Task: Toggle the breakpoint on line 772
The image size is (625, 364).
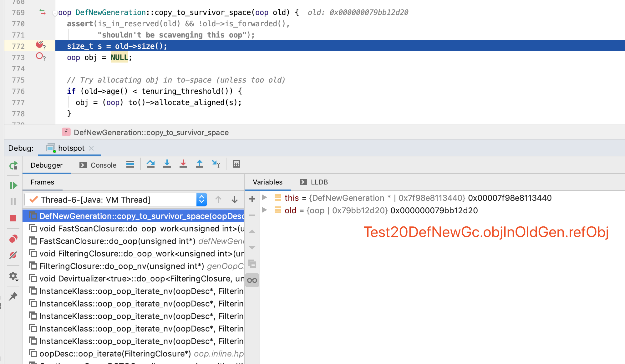Action: tap(39, 45)
